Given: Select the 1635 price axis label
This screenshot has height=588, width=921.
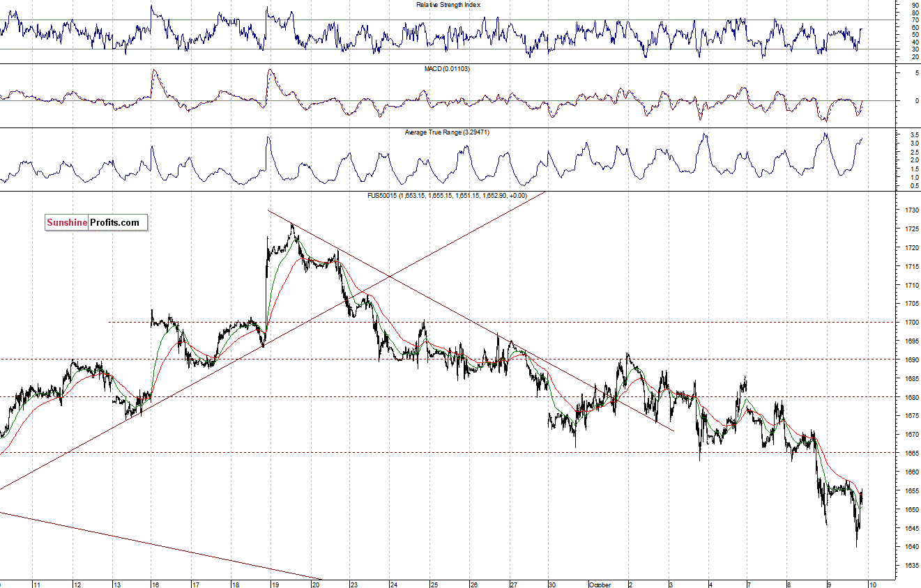Looking at the screenshot, I should click(913, 566).
